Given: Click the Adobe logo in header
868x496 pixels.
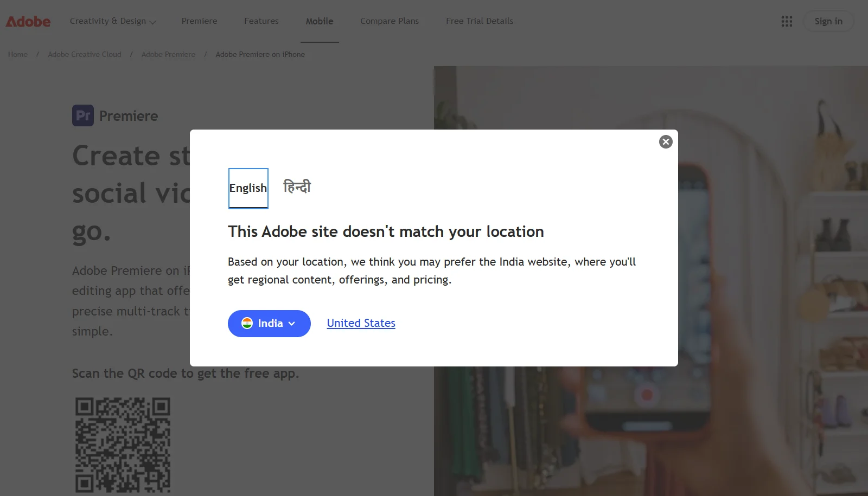Looking at the screenshot, I should pyautogui.click(x=28, y=22).
